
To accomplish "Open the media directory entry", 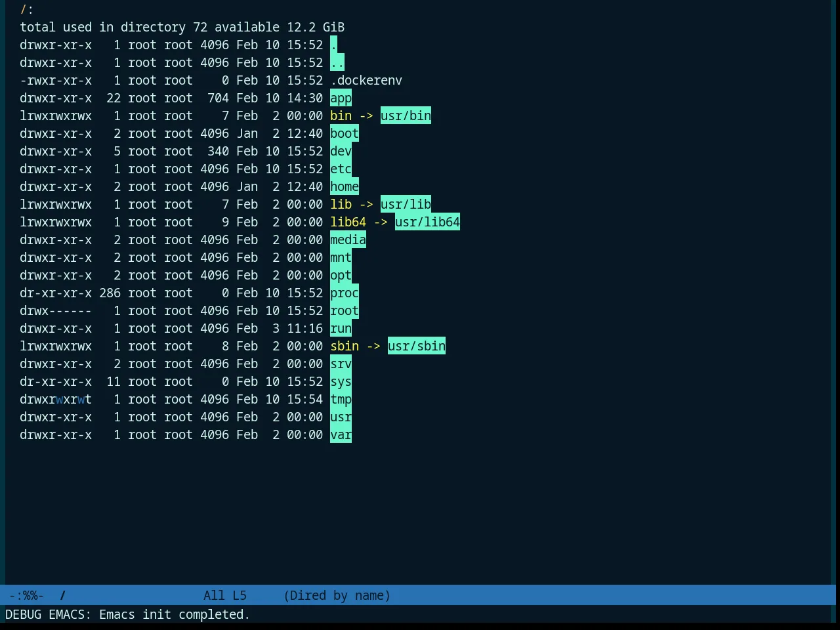I will click(348, 240).
